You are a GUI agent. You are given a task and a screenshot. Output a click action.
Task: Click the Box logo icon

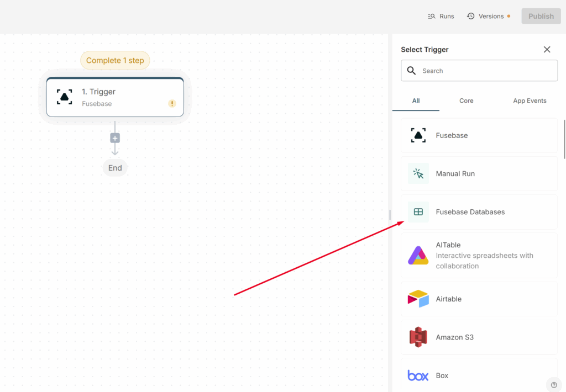[x=418, y=375]
